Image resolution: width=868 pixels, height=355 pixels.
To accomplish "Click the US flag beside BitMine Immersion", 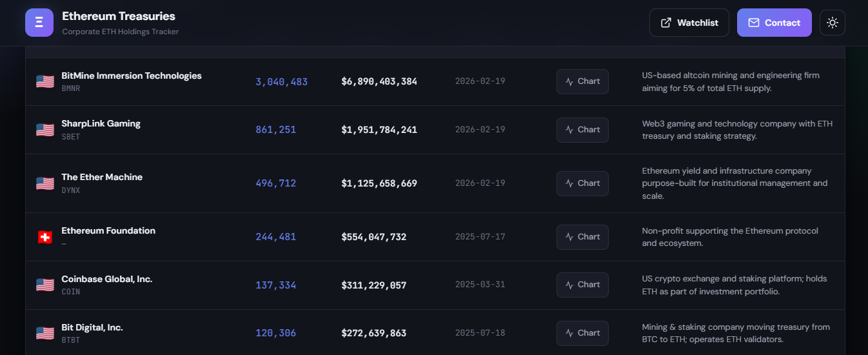I will tap(45, 81).
